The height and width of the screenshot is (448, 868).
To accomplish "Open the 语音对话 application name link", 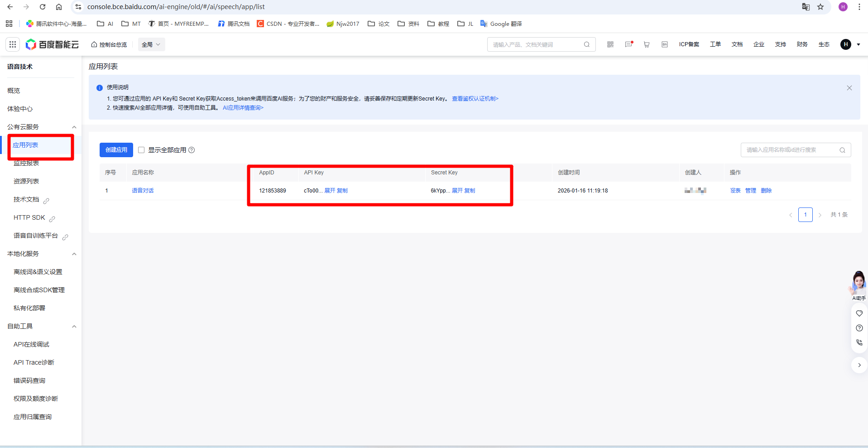I will point(143,191).
